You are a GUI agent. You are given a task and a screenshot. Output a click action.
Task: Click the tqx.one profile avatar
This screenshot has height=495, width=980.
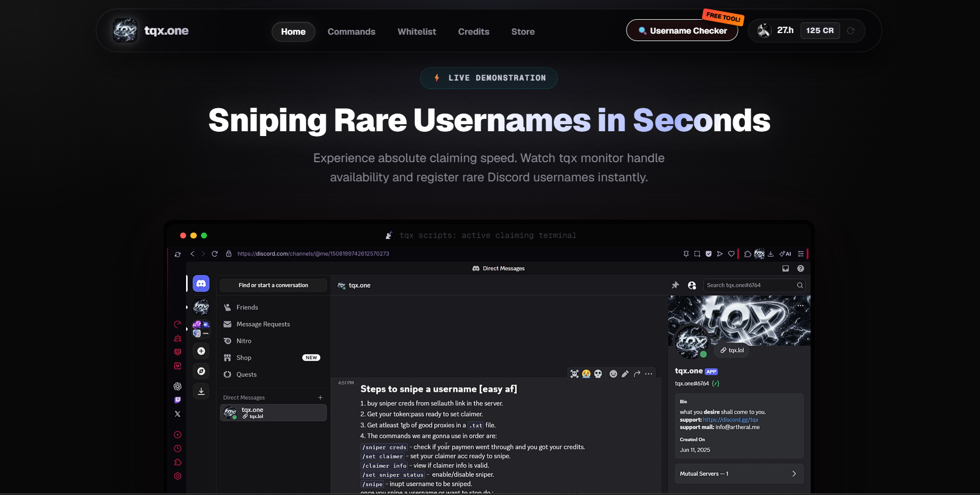[x=692, y=341]
